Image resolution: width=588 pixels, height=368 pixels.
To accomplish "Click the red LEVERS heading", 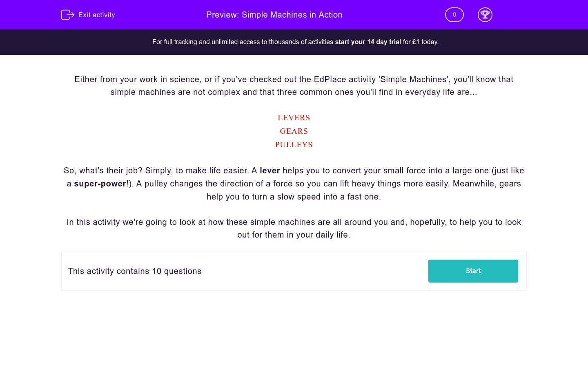I will 294,118.
